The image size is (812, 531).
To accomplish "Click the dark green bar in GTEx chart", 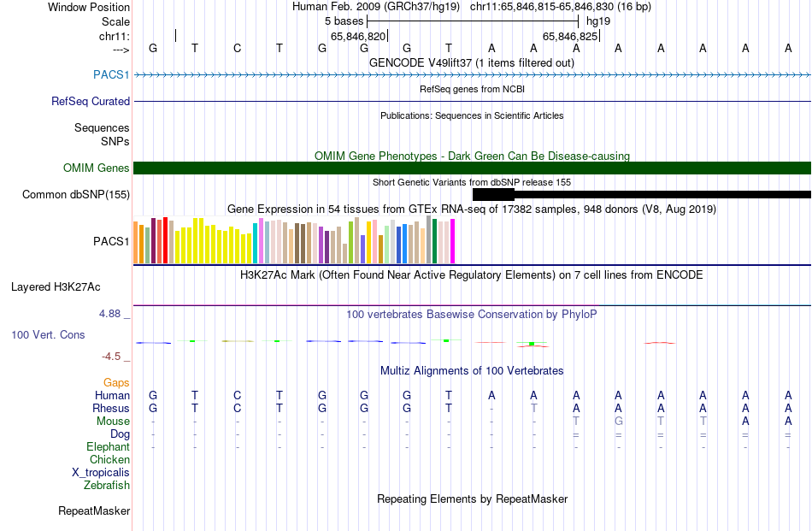I will [434, 241].
